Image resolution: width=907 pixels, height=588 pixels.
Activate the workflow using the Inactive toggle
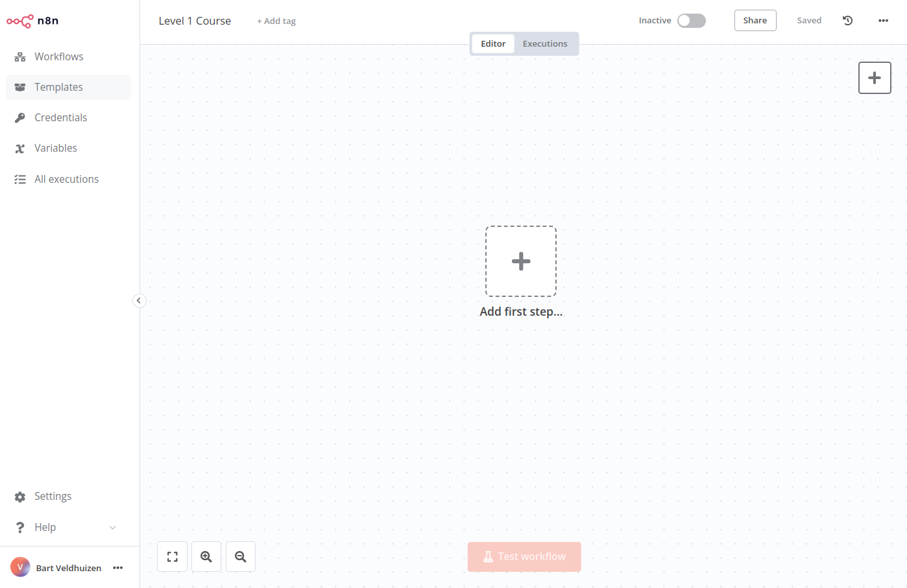(x=691, y=20)
